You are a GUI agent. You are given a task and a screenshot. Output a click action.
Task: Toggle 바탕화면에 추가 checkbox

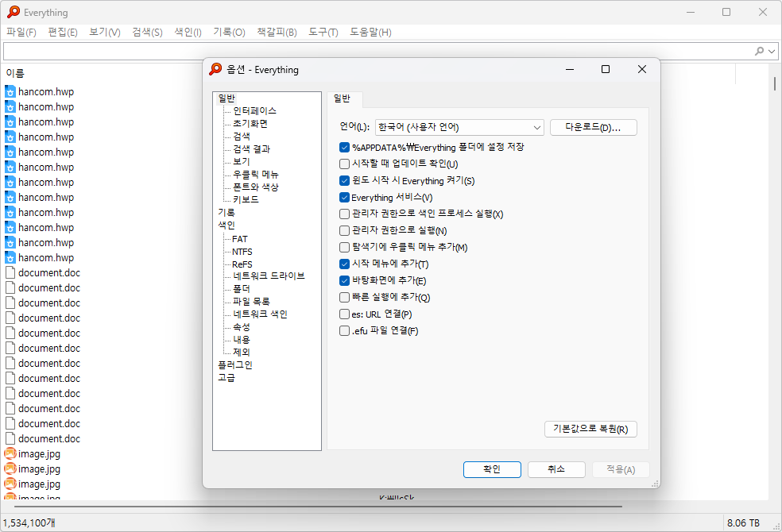[x=344, y=281]
